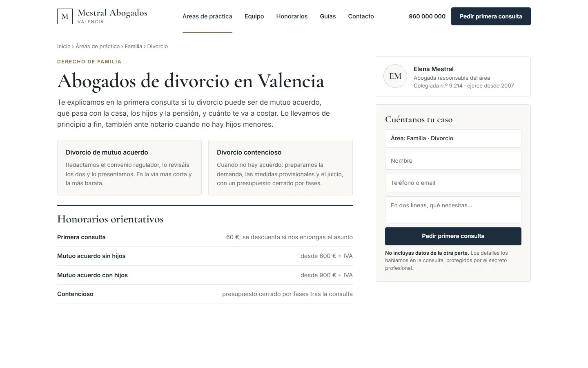
Task: Visit the Guías section
Action: pos(328,16)
